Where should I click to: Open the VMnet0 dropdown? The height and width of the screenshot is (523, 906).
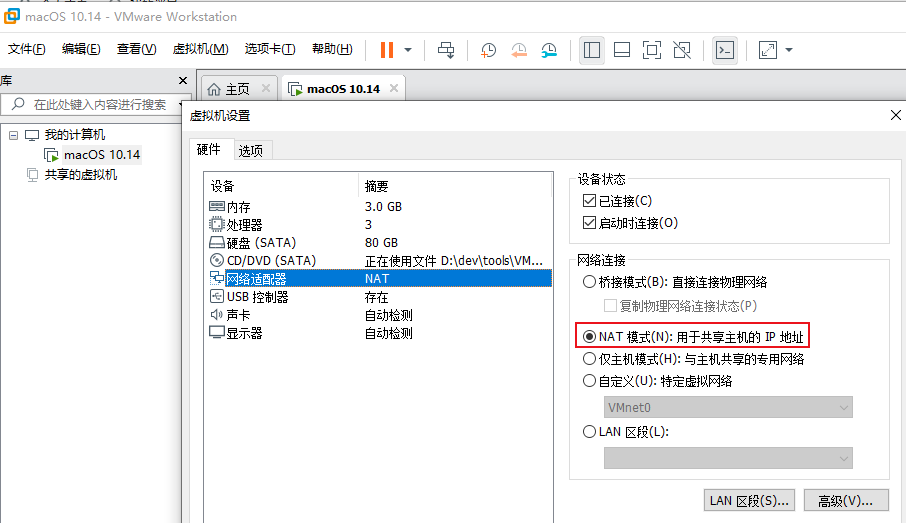(728, 407)
